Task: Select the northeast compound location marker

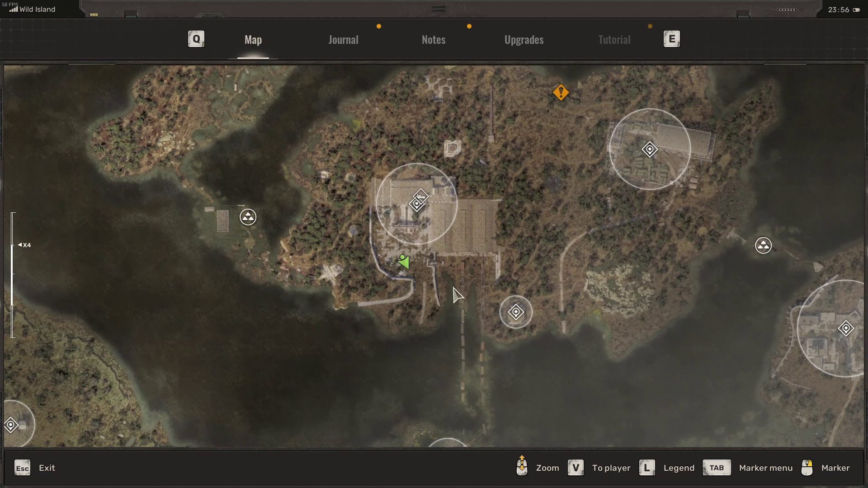Action: coord(650,149)
